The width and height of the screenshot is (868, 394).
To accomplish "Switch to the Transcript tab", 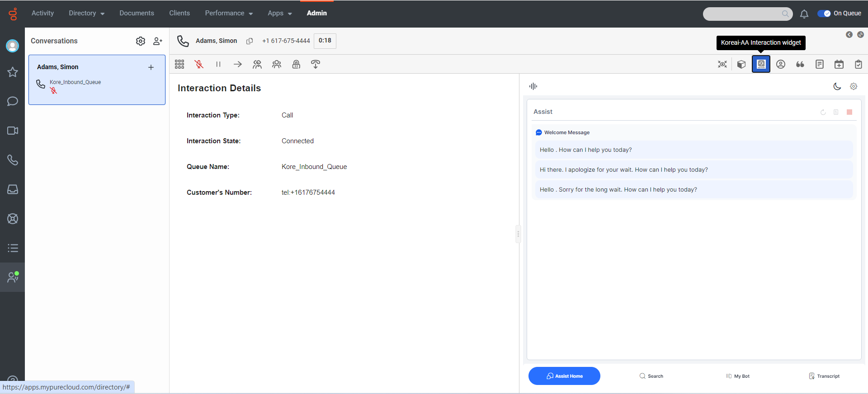I will 824,376.
